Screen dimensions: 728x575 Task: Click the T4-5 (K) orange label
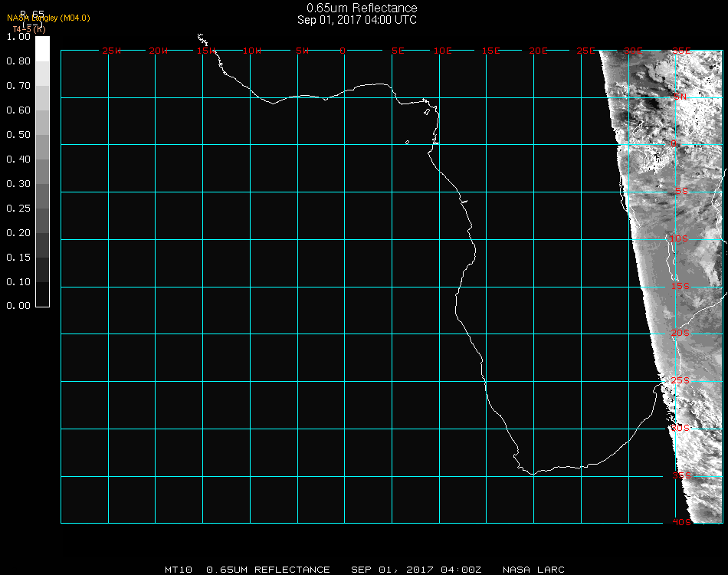(x=28, y=29)
